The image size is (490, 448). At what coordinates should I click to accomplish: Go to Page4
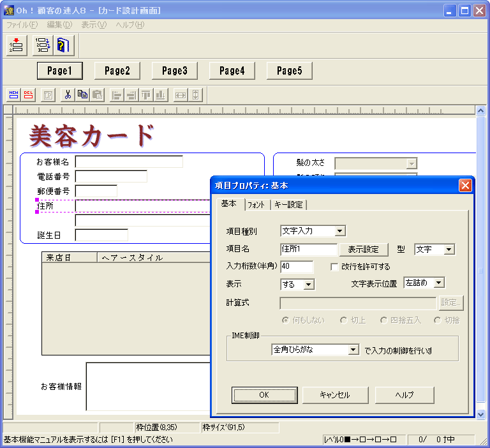pyautogui.click(x=232, y=71)
